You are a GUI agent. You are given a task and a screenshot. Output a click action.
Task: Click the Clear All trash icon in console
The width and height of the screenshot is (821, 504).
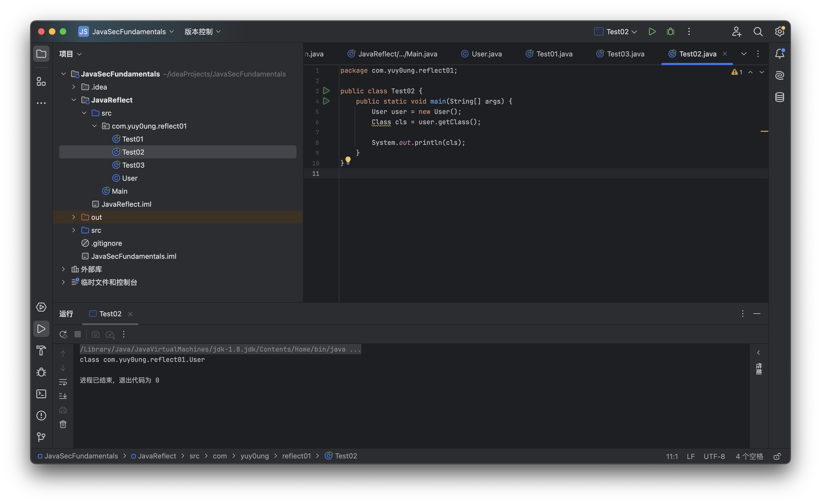[63, 424]
